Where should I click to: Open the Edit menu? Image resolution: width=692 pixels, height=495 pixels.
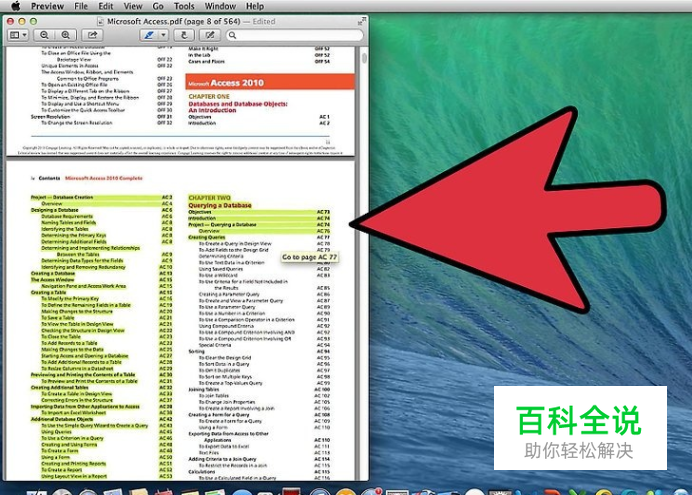[x=105, y=6]
